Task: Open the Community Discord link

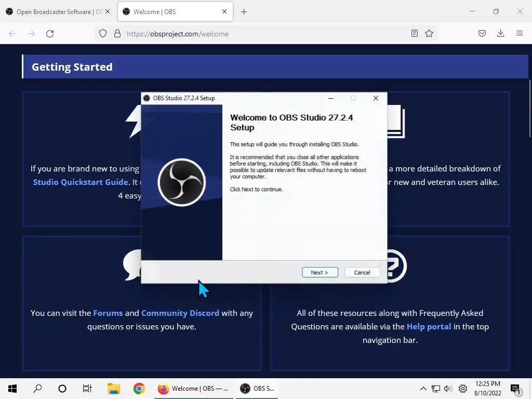Action: pos(180,313)
